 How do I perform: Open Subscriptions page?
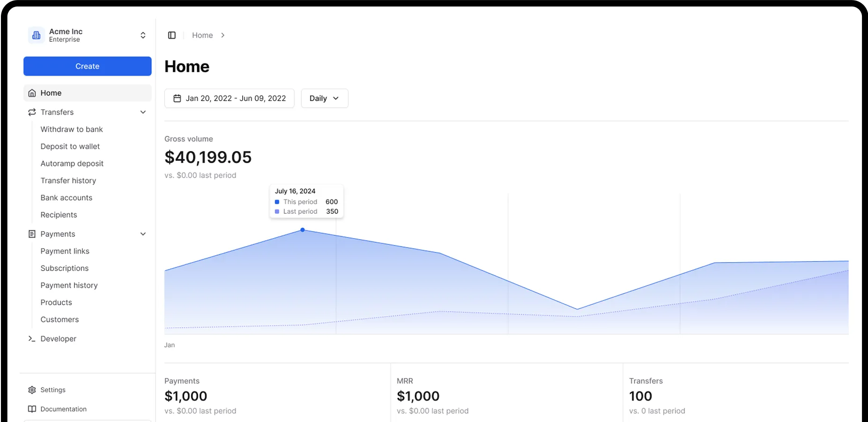65,268
